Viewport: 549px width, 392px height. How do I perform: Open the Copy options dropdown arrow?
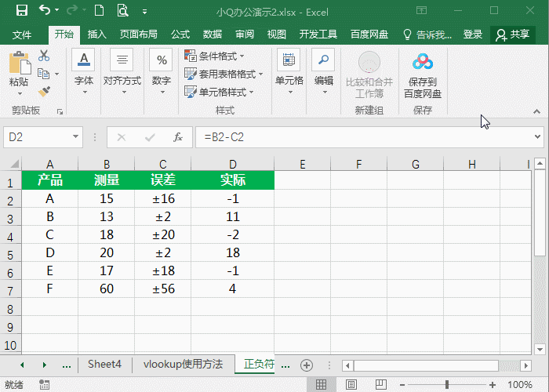pyautogui.click(x=56, y=74)
